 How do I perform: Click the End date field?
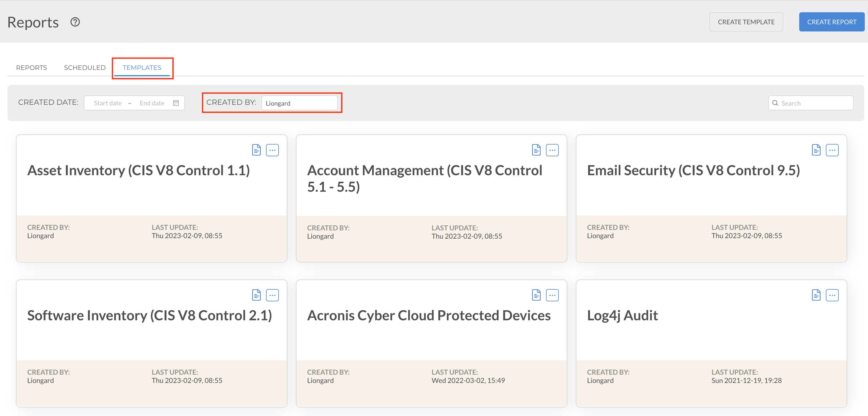click(152, 103)
